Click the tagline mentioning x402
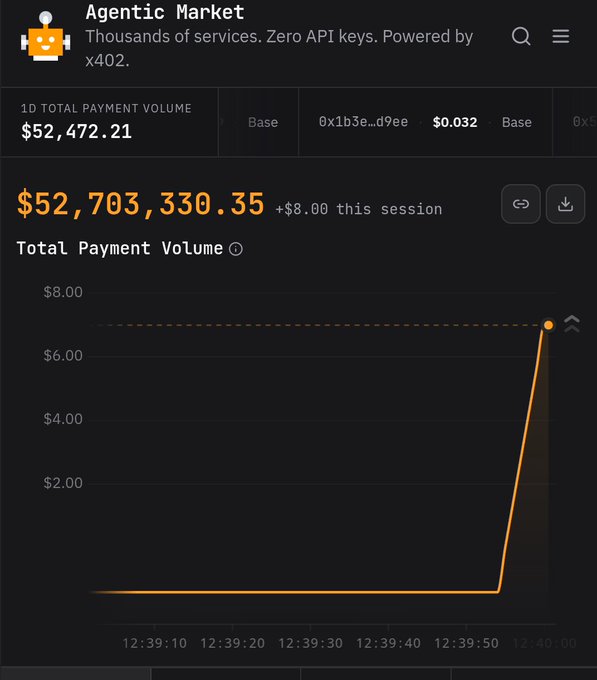Viewport: 597px width, 680px height. point(279,48)
